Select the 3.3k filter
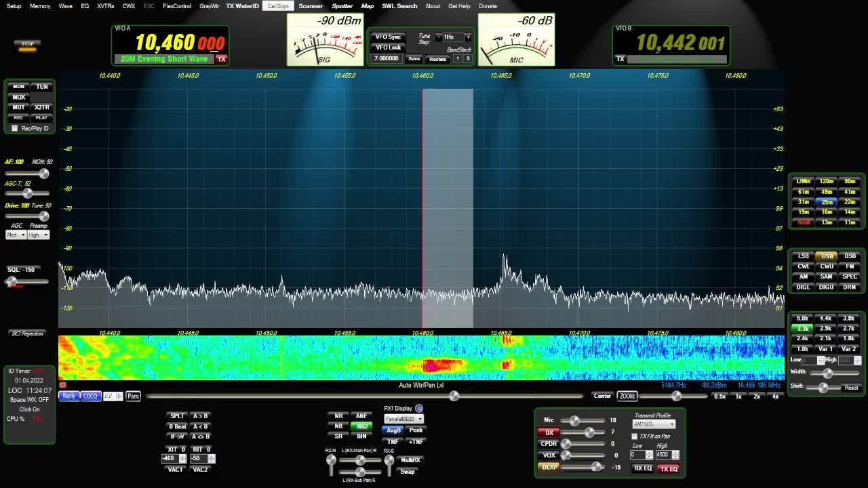This screenshot has height=488, width=868. 802,328
